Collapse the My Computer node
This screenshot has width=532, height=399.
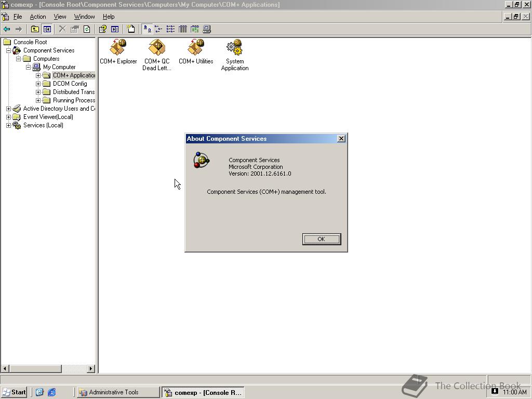click(28, 67)
